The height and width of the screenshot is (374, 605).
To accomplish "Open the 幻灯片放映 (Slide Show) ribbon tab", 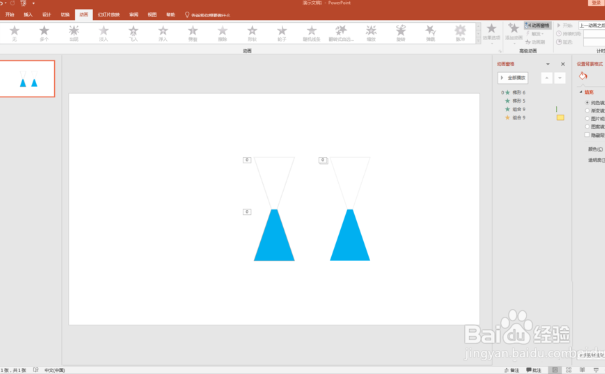I will click(109, 15).
